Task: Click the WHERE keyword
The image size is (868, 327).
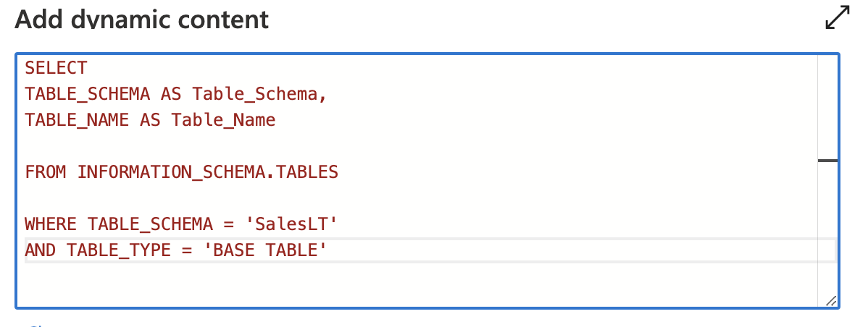Action: pos(51,225)
